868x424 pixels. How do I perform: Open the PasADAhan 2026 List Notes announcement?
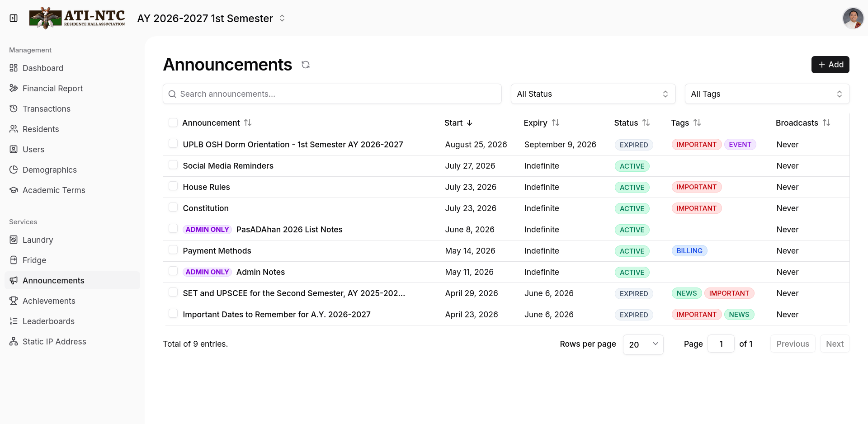289,230
